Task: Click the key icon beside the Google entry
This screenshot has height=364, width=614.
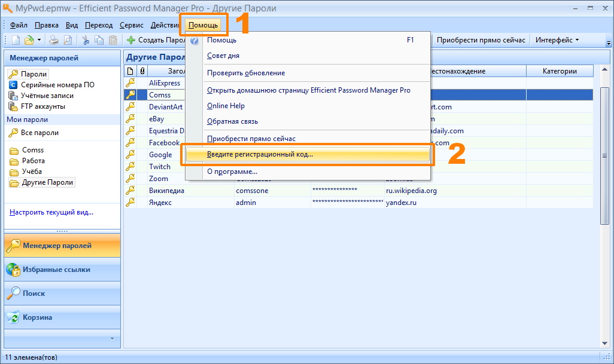Action: 130,154
